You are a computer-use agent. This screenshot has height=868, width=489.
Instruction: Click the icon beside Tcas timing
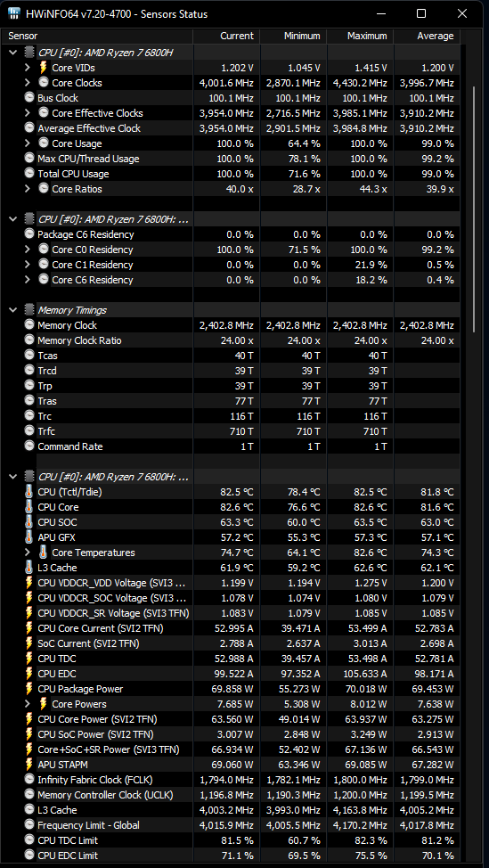pos(29,356)
